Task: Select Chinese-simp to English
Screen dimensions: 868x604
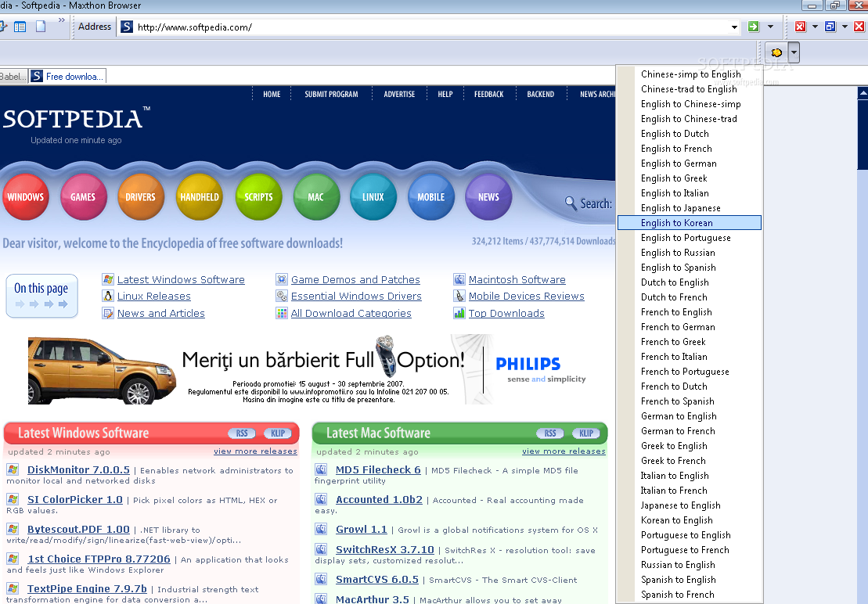Action: click(690, 74)
